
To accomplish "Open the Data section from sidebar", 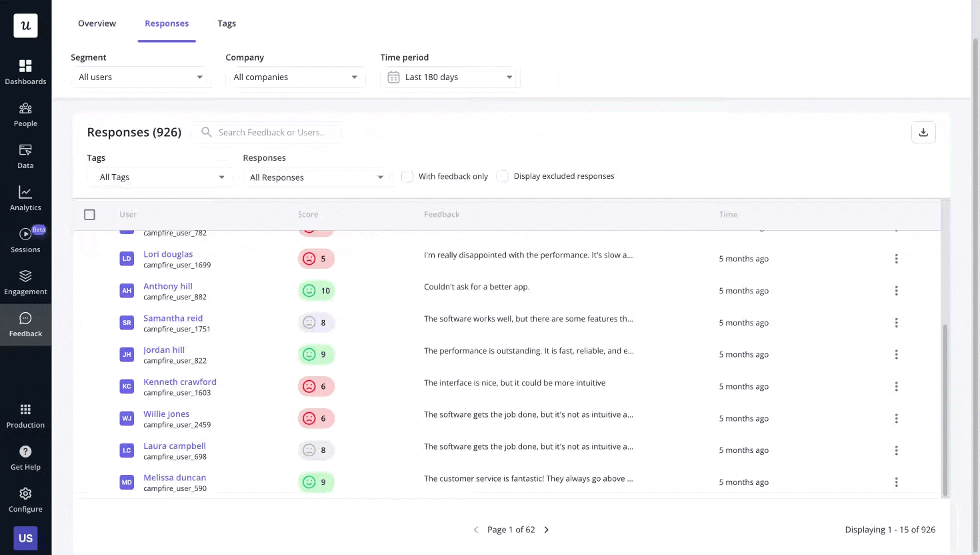I will [25, 156].
